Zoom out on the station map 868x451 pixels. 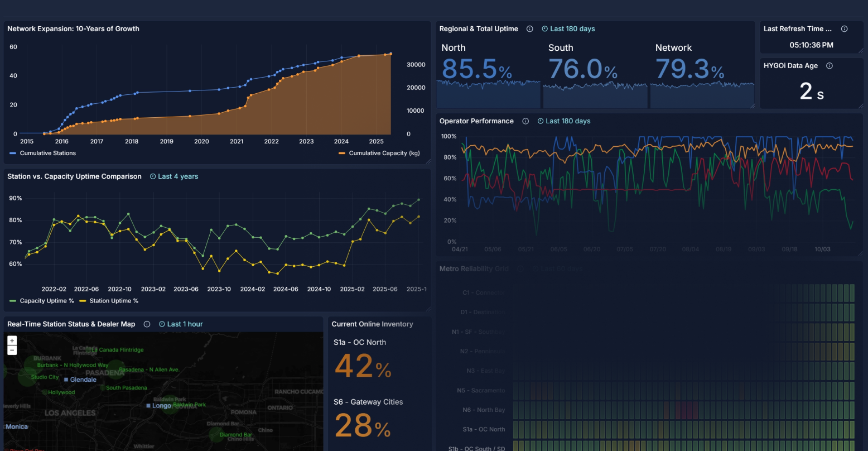pos(12,351)
